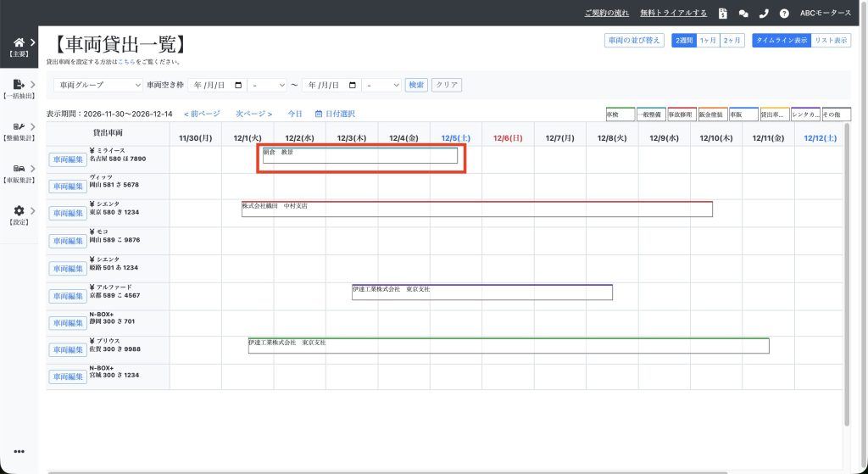Viewport: 868px width, 474px height.
Task: Click 車両編集 for ヴィッツ 岡山 581 さ 5678
Action: click(x=68, y=187)
